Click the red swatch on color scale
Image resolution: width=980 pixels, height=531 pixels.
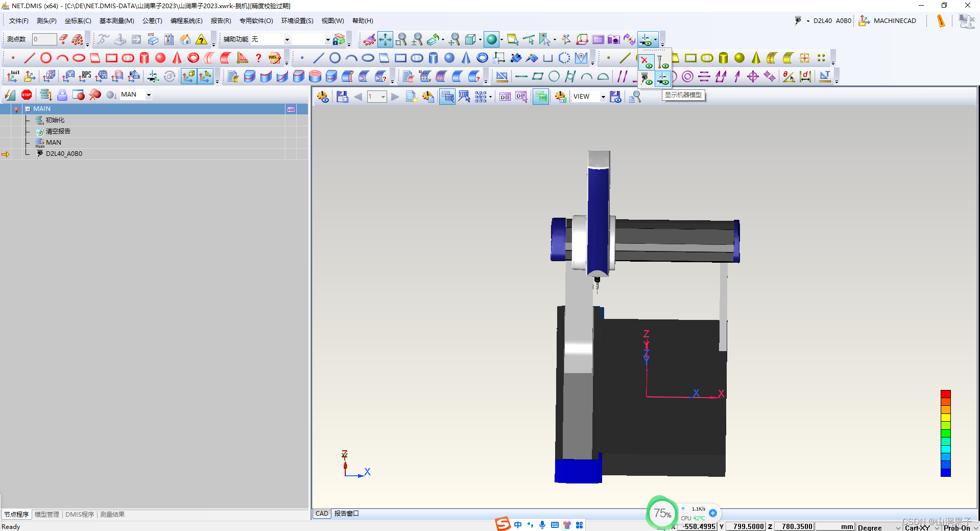coord(946,394)
